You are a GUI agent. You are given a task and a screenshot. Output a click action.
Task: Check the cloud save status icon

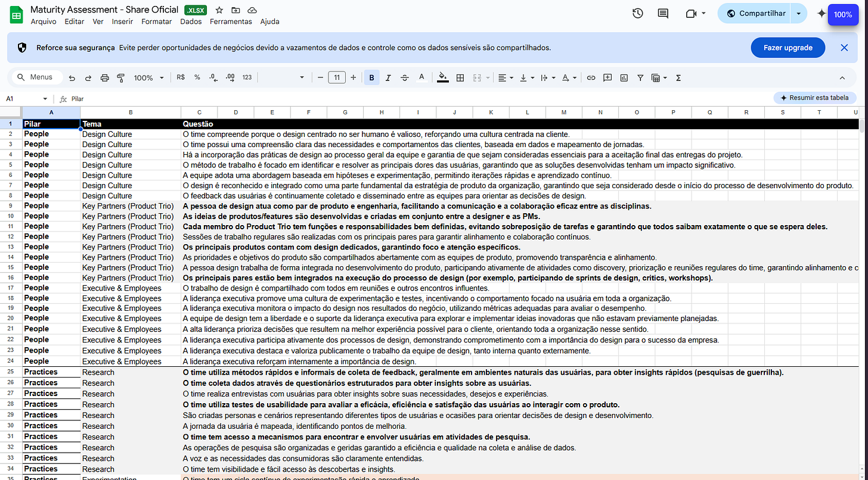coord(252,10)
